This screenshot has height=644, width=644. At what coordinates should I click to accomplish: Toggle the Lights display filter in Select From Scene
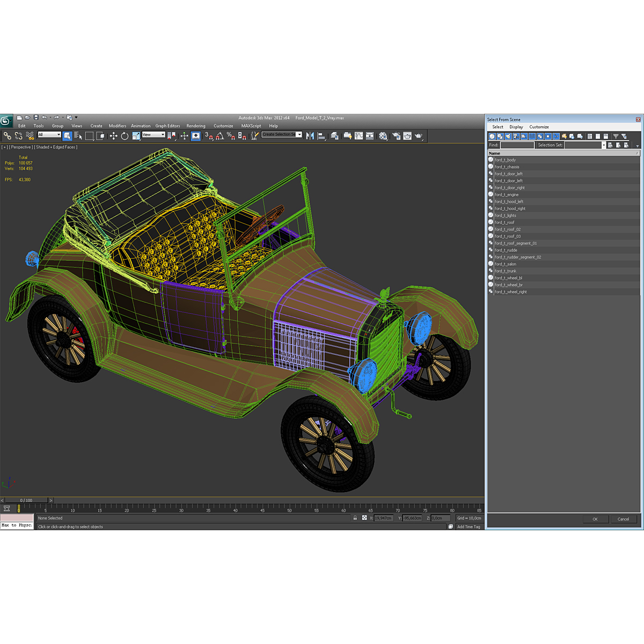click(x=508, y=137)
